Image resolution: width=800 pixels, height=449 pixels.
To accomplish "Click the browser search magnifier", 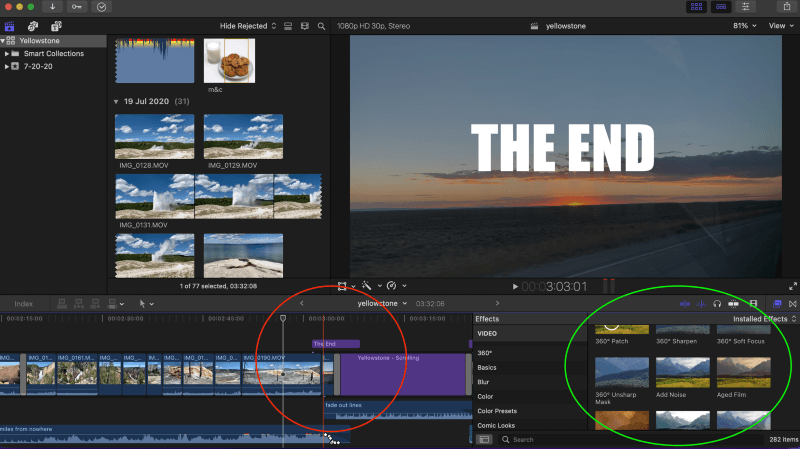I will tap(321, 26).
